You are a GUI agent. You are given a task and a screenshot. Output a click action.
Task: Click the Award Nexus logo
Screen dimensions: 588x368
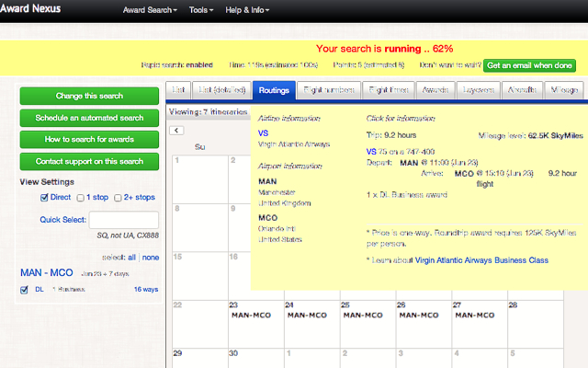point(30,8)
